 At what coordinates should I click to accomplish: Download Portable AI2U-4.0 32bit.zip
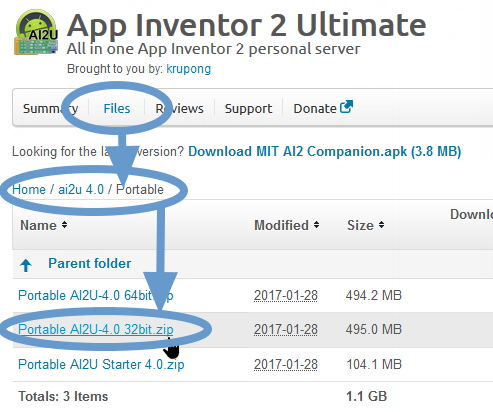tap(96, 329)
